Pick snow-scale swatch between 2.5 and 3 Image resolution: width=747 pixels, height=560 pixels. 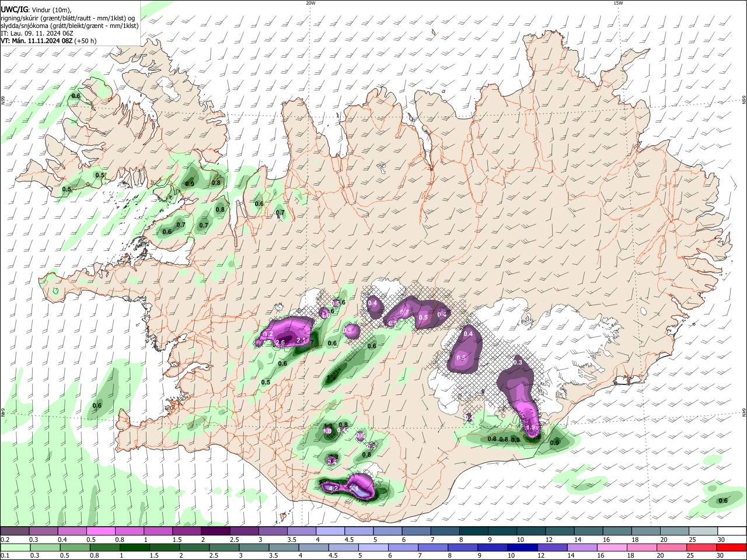pos(243,531)
